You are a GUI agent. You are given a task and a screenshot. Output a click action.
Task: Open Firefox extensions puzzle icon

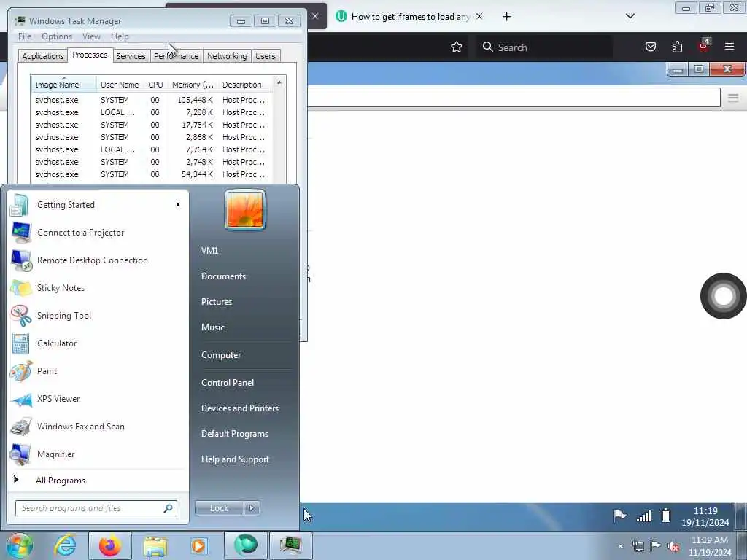[677, 47]
